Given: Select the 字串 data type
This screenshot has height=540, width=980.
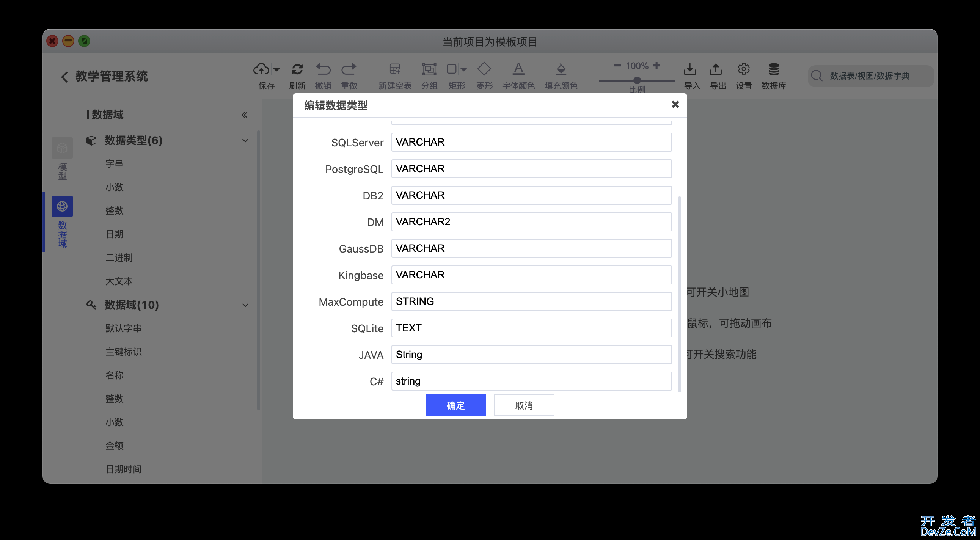Looking at the screenshot, I should tap(114, 164).
